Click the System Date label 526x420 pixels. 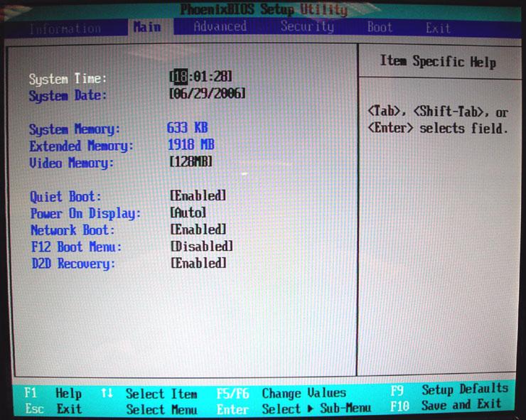click(68, 96)
